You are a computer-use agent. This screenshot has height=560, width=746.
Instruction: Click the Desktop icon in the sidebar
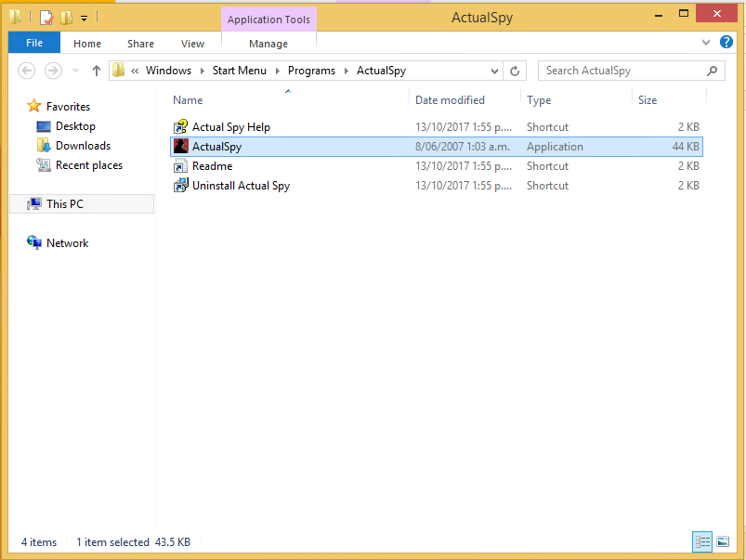[x=44, y=126]
